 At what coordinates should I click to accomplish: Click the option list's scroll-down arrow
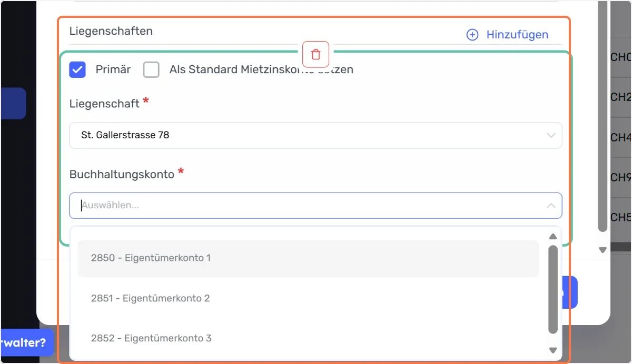[553, 350]
